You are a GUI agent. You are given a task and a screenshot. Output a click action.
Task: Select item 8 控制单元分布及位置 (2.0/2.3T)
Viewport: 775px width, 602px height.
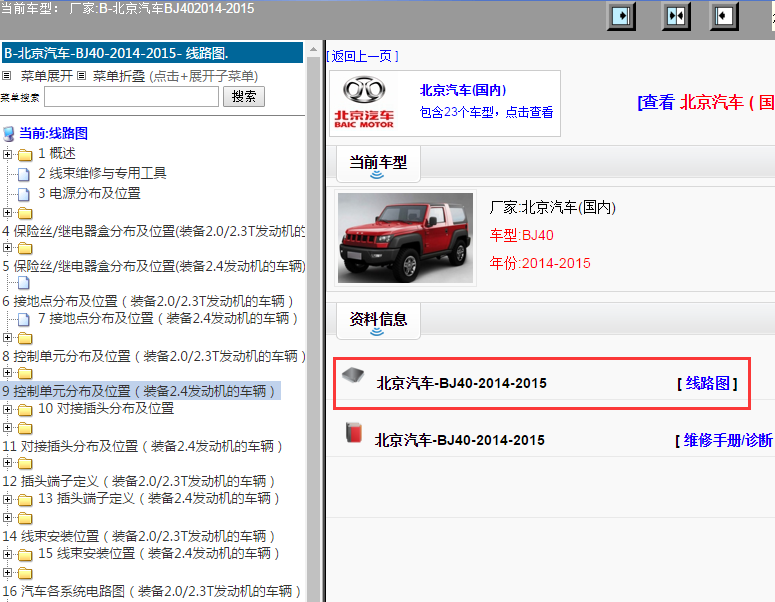coord(154,356)
